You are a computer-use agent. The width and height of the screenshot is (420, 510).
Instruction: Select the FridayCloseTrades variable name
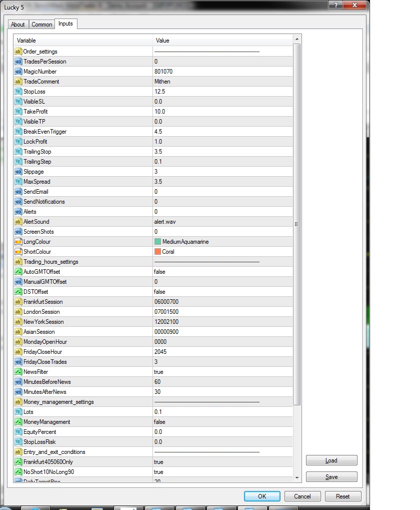click(45, 362)
